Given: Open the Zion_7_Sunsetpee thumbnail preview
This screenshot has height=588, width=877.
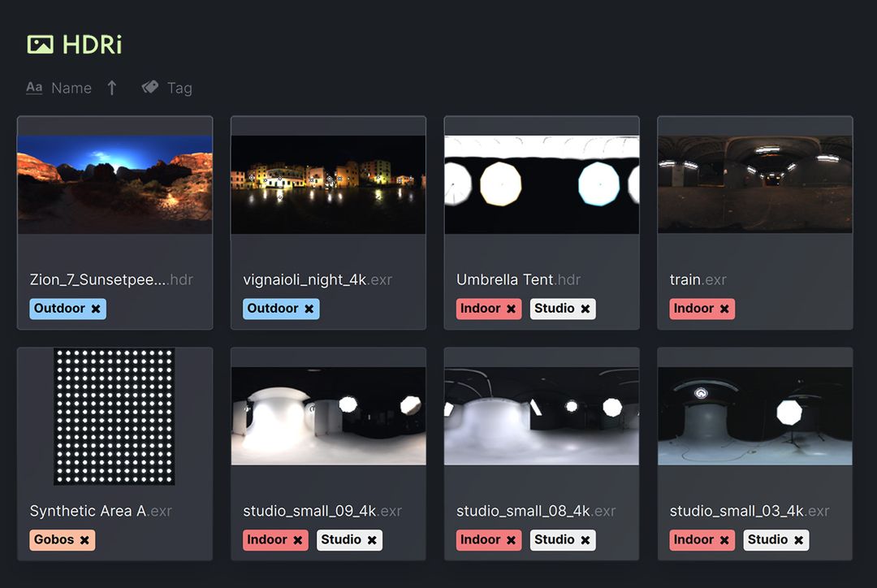Looking at the screenshot, I should tap(114, 179).
